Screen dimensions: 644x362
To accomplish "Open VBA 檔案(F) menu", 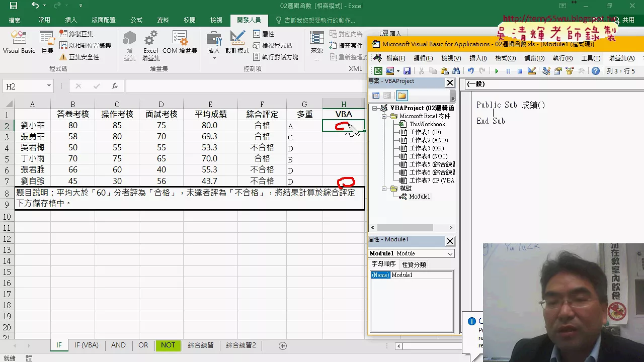I will pyautogui.click(x=395, y=58).
